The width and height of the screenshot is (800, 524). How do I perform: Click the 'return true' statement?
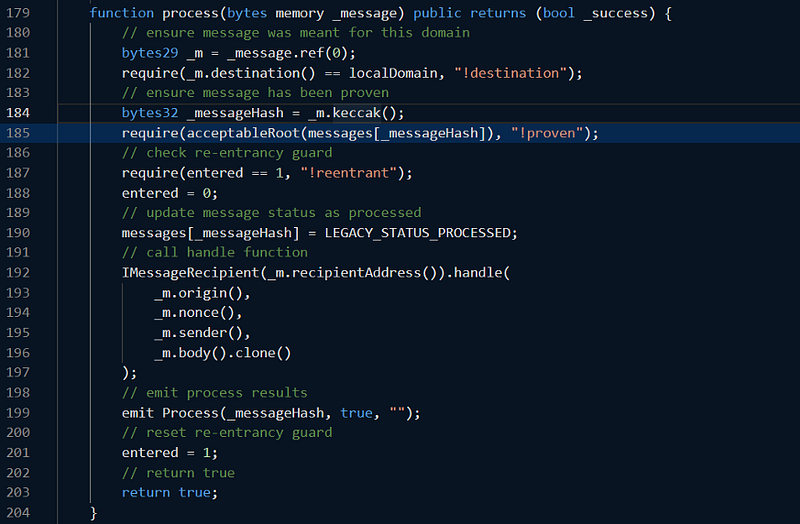tap(169, 493)
